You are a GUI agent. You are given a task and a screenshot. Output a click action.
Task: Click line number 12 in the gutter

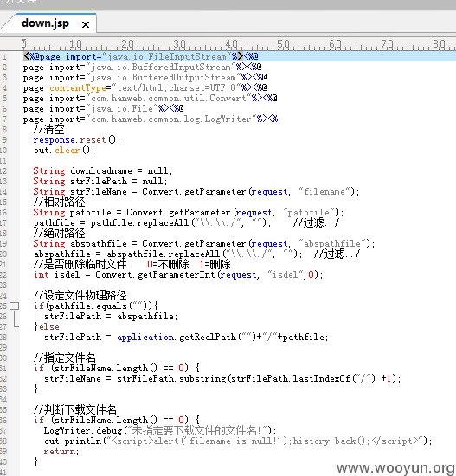pos(3,170)
